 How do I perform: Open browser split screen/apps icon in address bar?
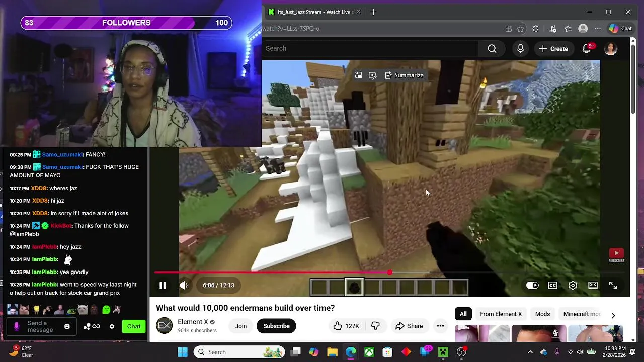[x=509, y=29]
